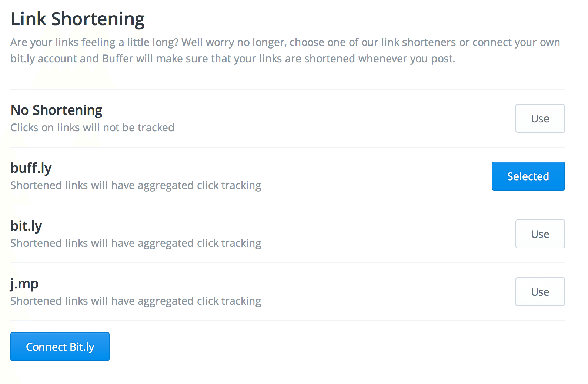Click the Connect Bit.ly button

pos(60,347)
